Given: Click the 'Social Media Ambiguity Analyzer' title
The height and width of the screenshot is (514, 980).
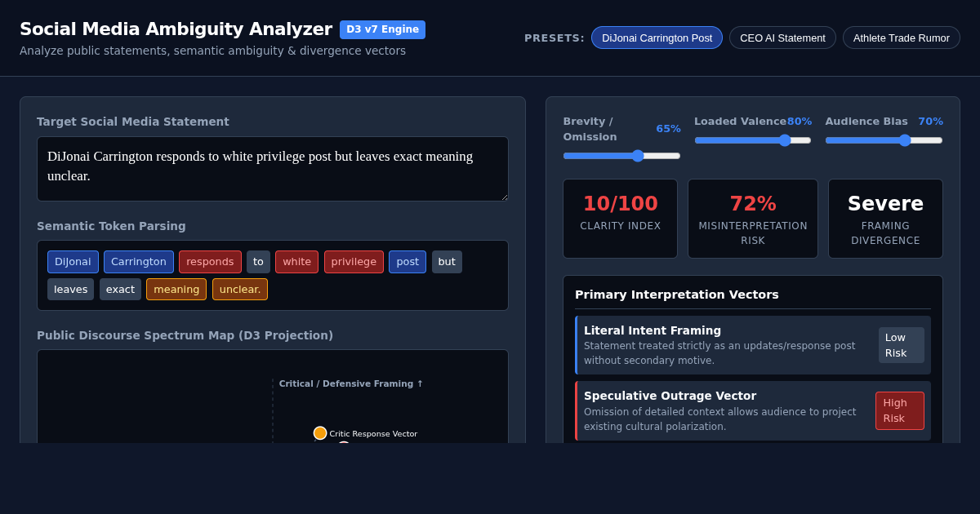Looking at the screenshot, I should (x=176, y=29).
